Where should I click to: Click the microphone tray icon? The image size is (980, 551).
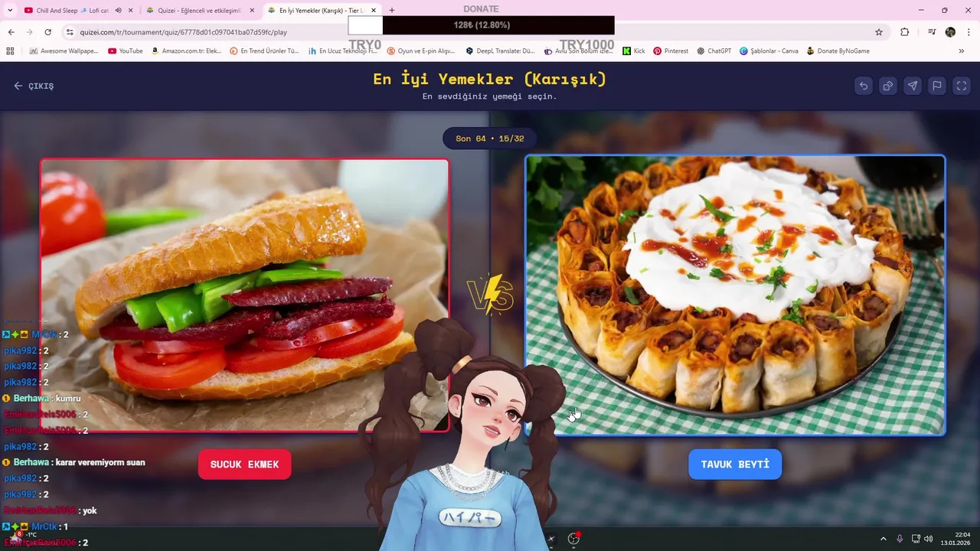point(900,539)
